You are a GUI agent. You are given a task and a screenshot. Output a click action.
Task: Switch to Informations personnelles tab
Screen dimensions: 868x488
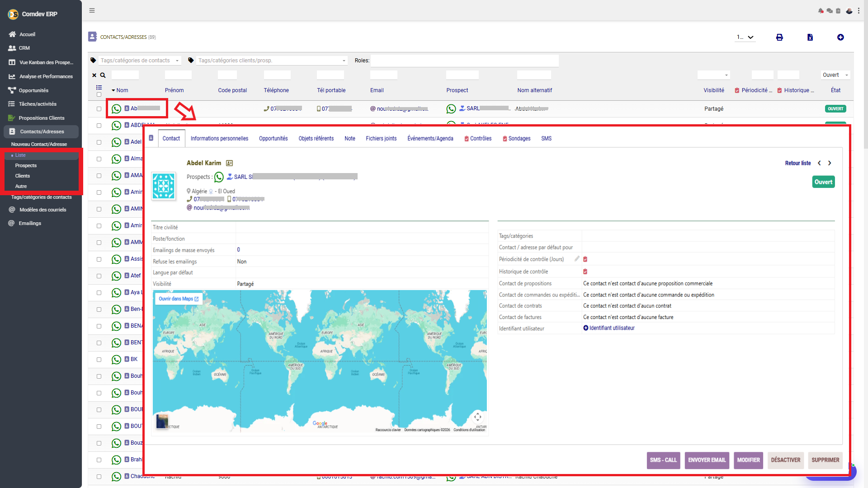click(219, 139)
